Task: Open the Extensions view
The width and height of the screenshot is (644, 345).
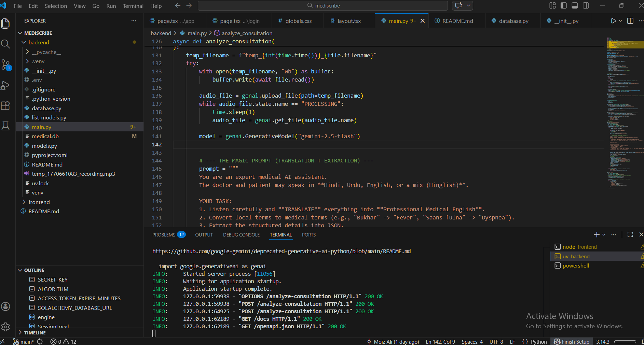Action: point(5,106)
